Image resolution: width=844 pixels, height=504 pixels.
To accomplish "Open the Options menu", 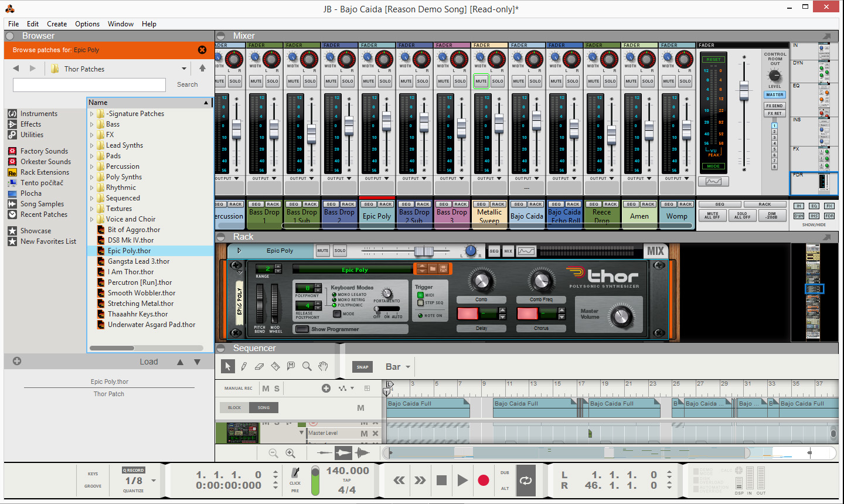I will pos(87,24).
